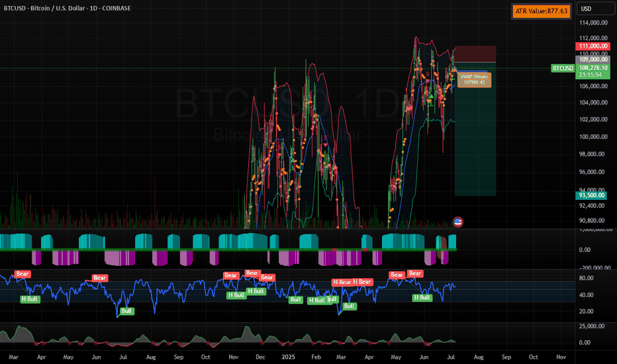617x364 pixels.
Task: Click the 114,000.00 price axis label
Action: pyautogui.click(x=593, y=23)
